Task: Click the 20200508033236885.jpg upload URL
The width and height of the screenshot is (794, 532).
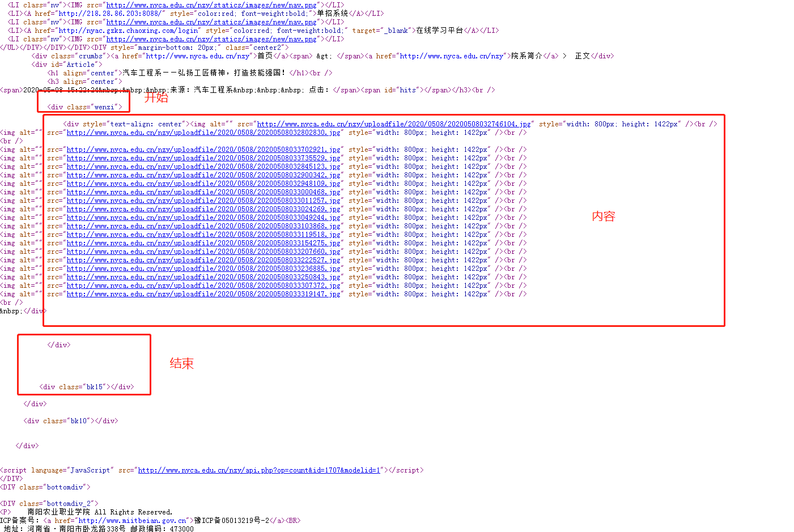Action: click(x=203, y=269)
